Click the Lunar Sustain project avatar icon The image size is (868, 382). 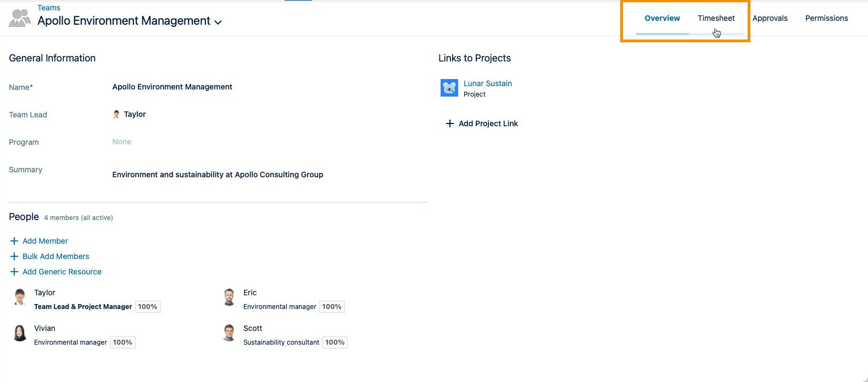tap(449, 88)
